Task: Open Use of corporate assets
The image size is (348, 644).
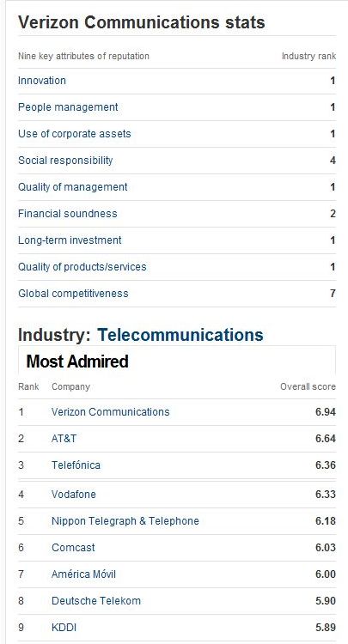Action: [75, 134]
